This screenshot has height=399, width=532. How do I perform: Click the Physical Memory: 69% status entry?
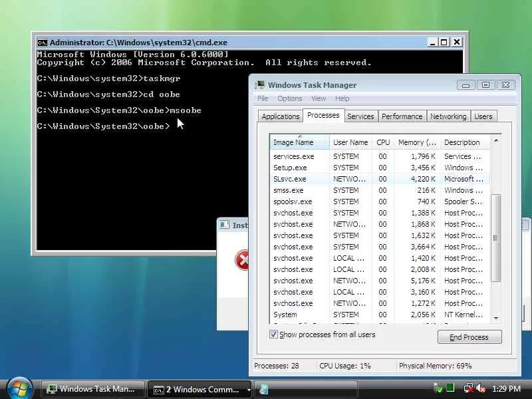pos(436,366)
